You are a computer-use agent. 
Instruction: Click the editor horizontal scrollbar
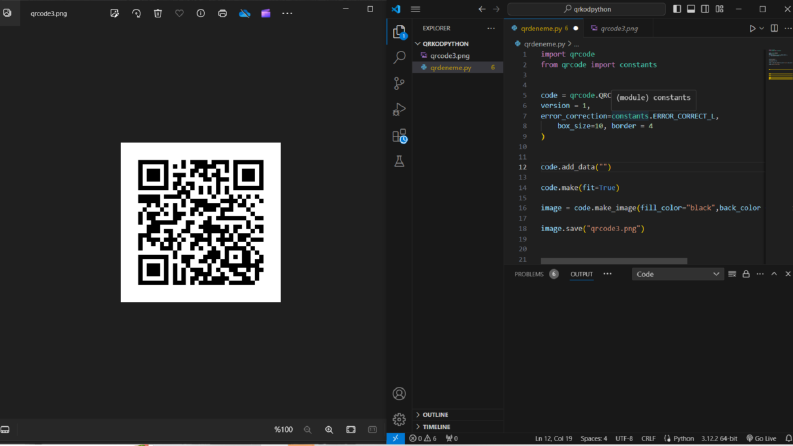coord(613,261)
